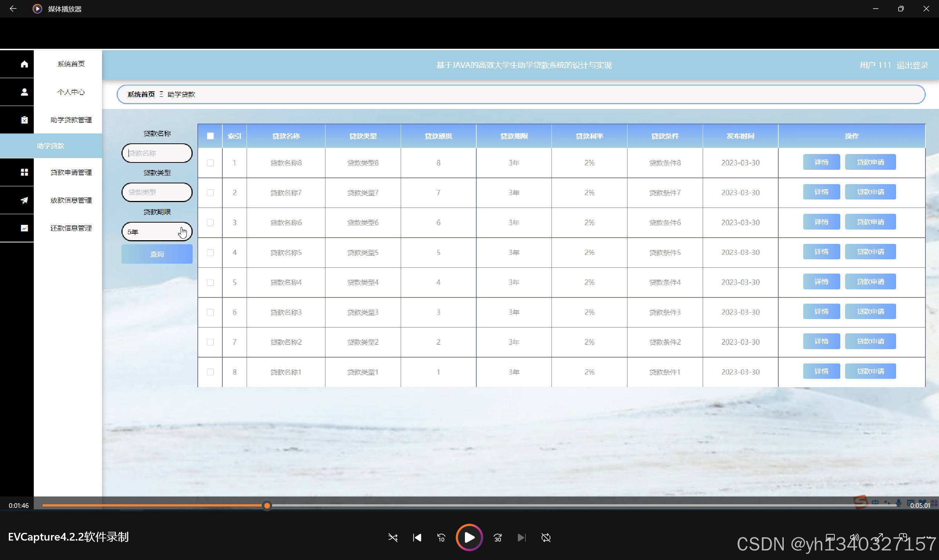Skip back 10 seconds

click(x=441, y=537)
